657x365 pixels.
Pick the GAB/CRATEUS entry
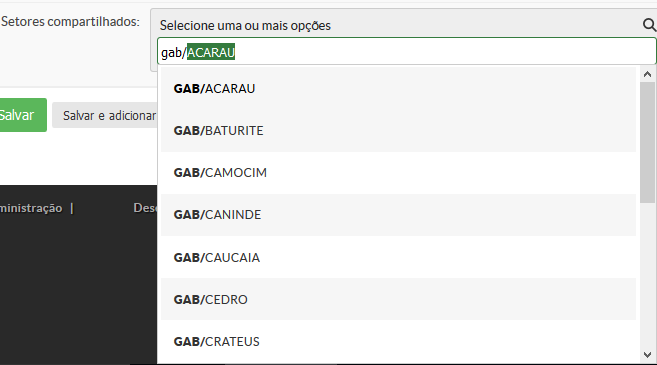(x=398, y=342)
